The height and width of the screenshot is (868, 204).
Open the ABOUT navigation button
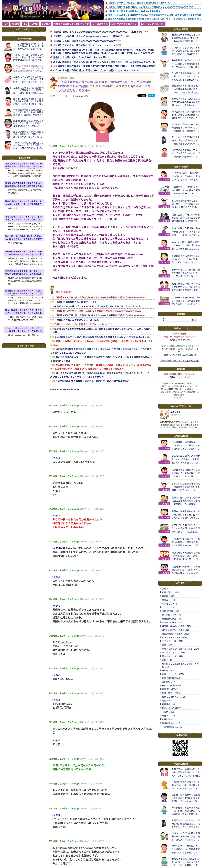(x=15, y=24)
